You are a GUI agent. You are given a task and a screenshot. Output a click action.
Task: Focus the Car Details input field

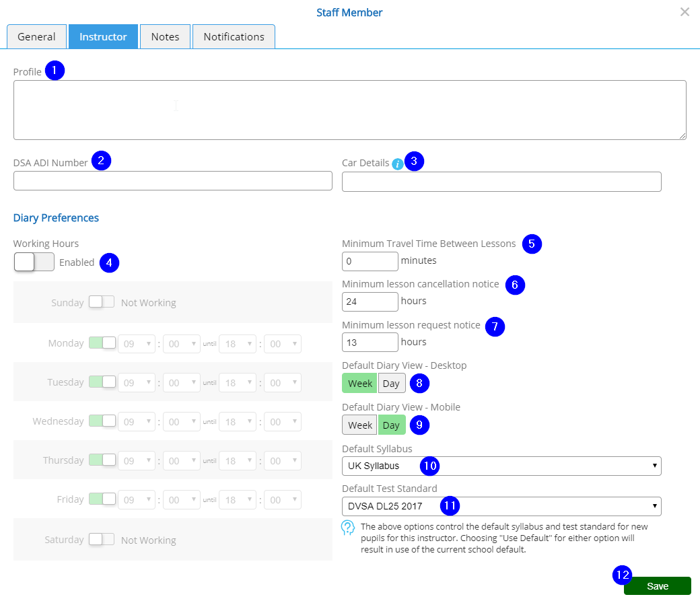[501, 182]
